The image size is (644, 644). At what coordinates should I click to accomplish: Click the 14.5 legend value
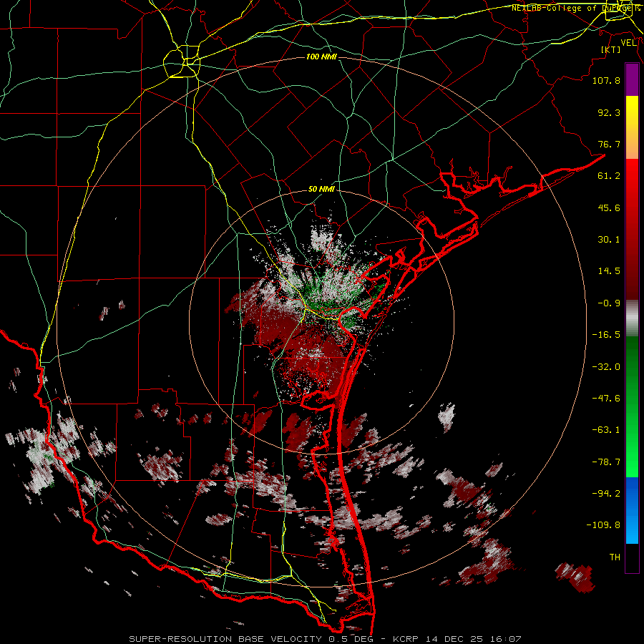coord(609,271)
